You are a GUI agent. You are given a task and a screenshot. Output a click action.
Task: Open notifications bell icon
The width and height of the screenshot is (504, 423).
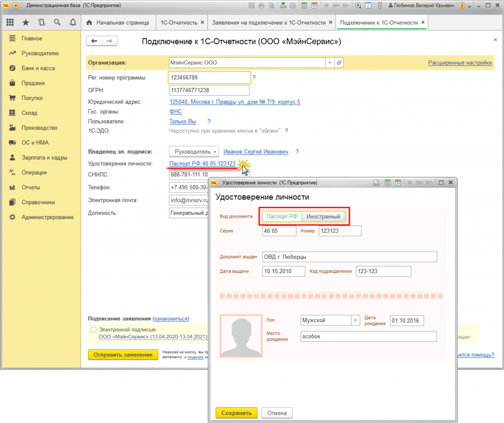tap(73, 23)
